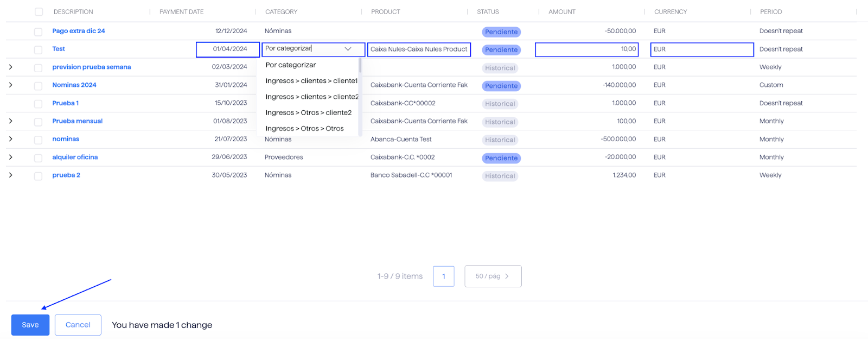Sort by the PERIOD column header
The image size is (868, 340).
(x=771, y=12)
